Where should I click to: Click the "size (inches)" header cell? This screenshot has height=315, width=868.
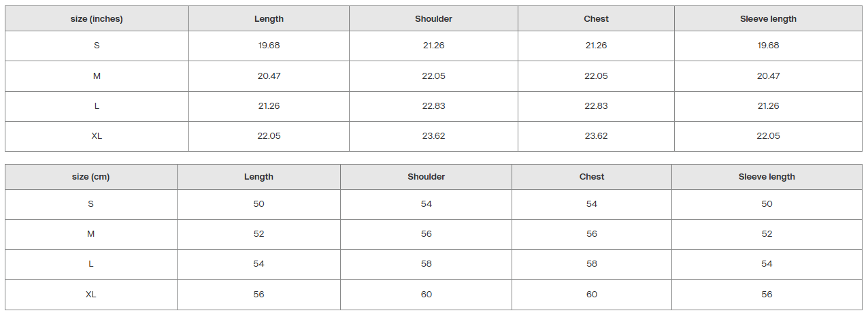[97, 19]
